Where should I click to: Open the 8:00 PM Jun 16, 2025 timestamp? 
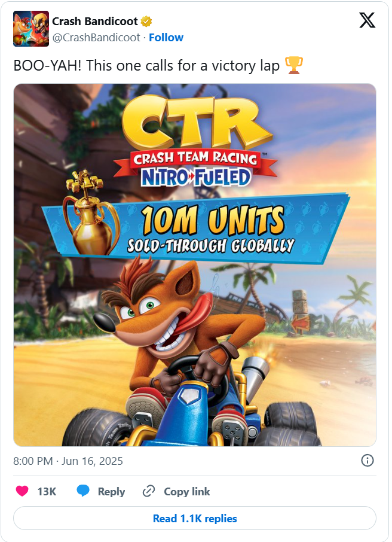(68, 461)
